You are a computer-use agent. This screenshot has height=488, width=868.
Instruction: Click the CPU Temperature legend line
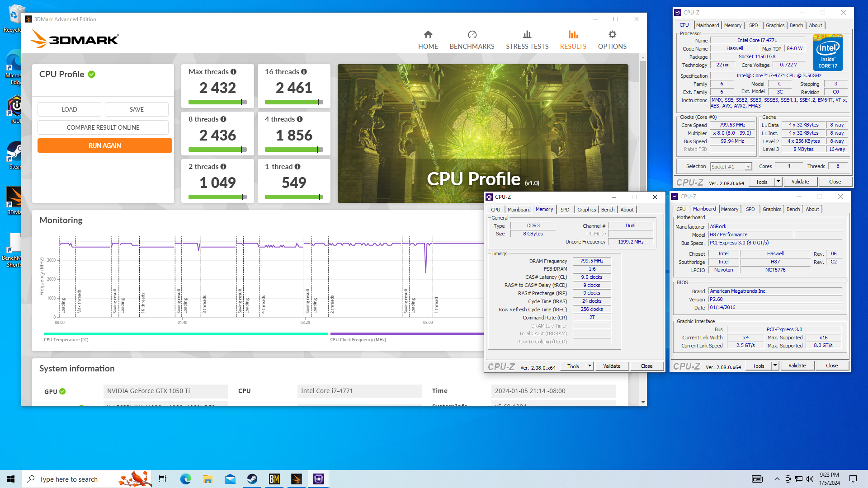point(186,334)
